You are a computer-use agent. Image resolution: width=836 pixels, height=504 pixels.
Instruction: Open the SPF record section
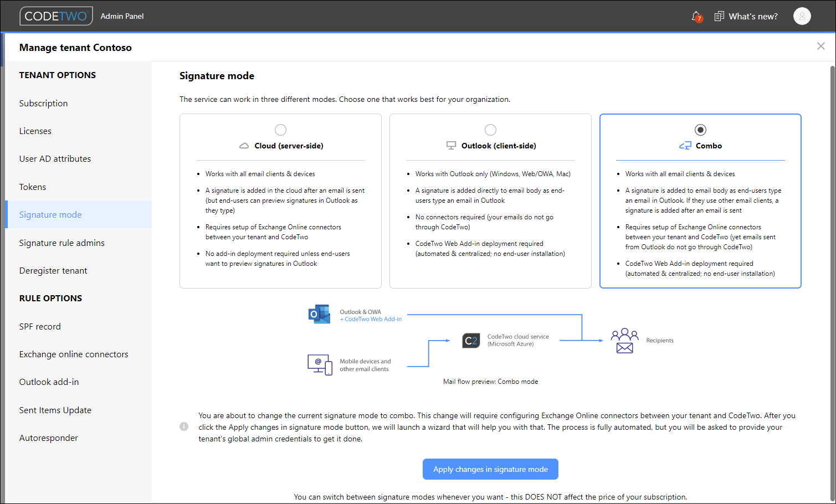click(x=40, y=326)
